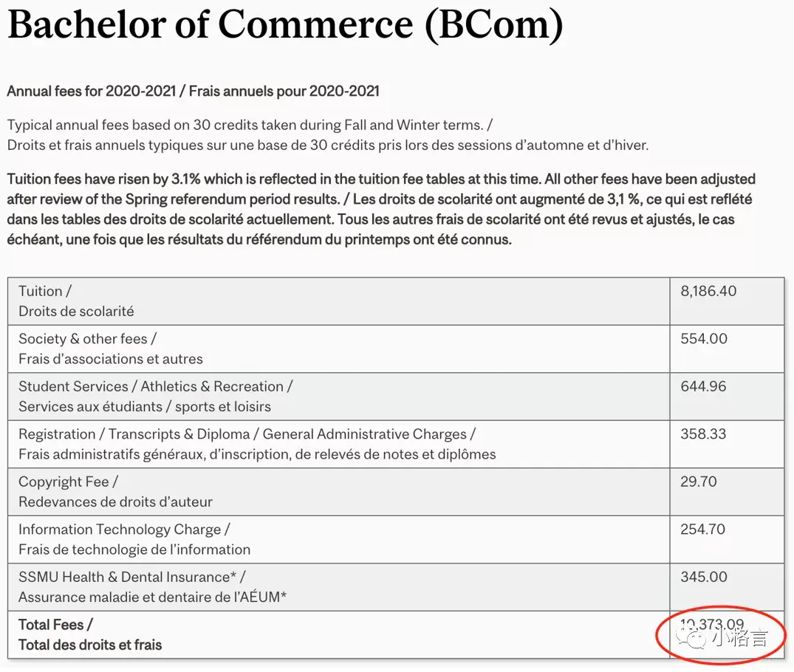Select the Annual fees for 2020-2021 subheading

193,92
